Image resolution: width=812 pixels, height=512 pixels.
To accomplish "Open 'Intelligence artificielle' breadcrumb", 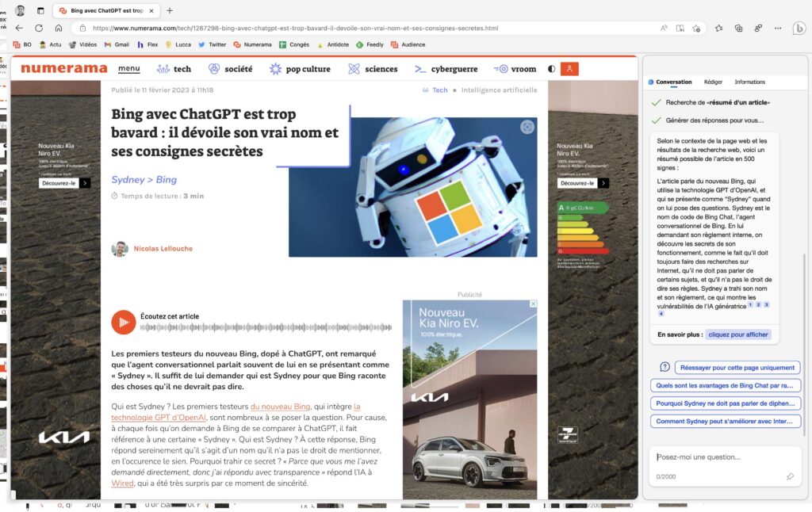I will pos(500,90).
